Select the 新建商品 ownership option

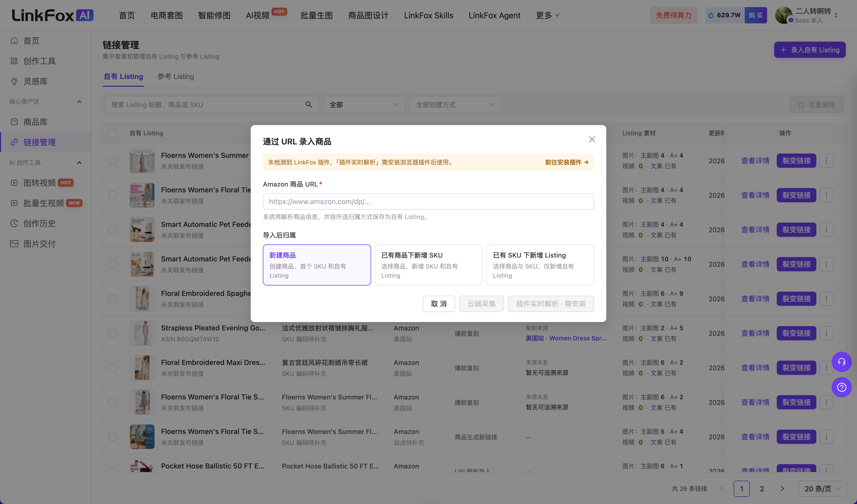click(x=317, y=265)
